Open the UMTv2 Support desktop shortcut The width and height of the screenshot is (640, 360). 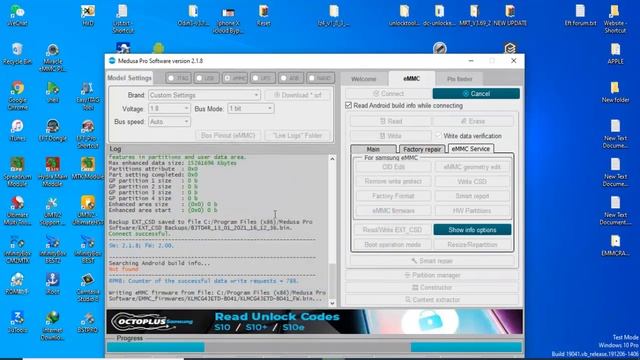pos(52,211)
